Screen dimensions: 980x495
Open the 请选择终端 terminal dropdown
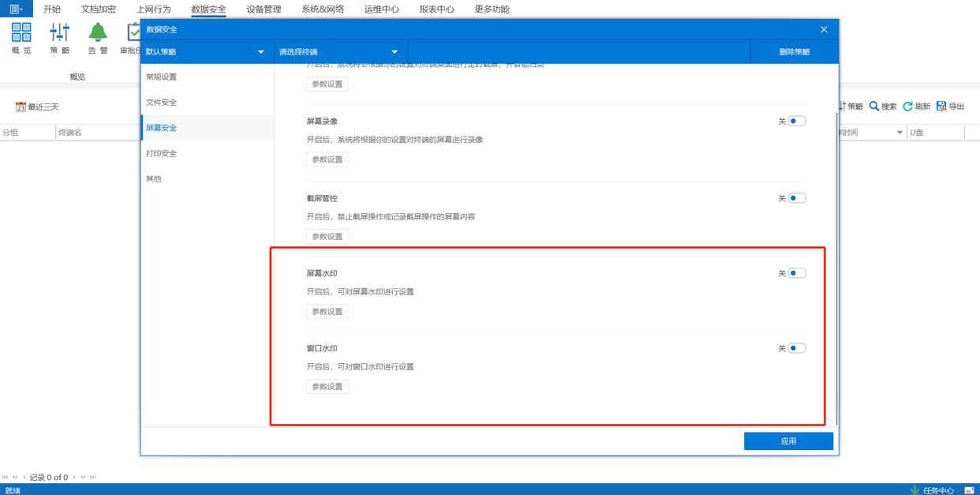395,52
